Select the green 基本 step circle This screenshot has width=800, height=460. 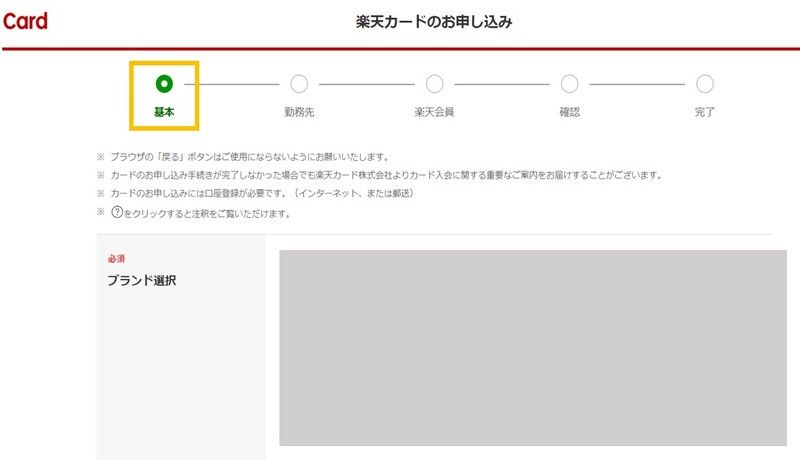click(164, 84)
